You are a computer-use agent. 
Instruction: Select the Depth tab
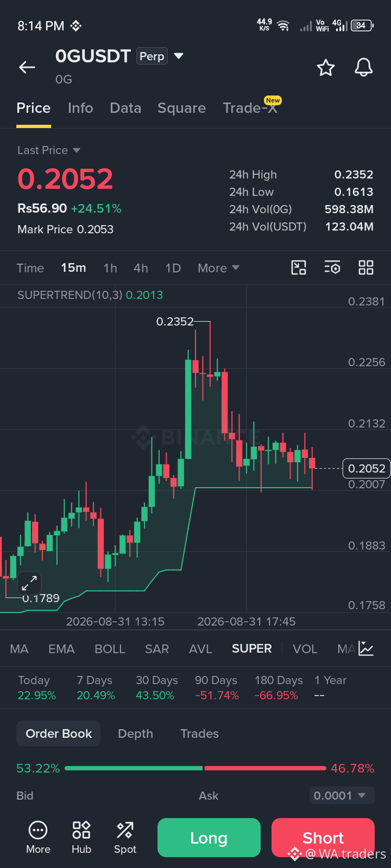pos(136,733)
